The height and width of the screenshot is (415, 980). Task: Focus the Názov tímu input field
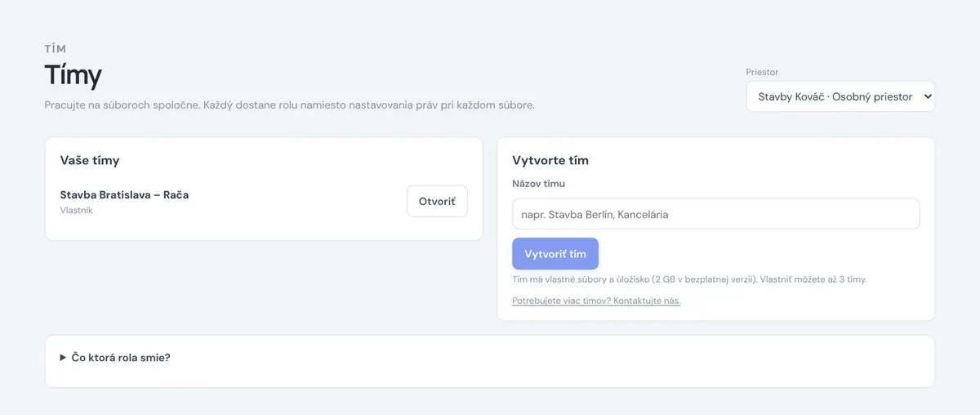[716, 214]
